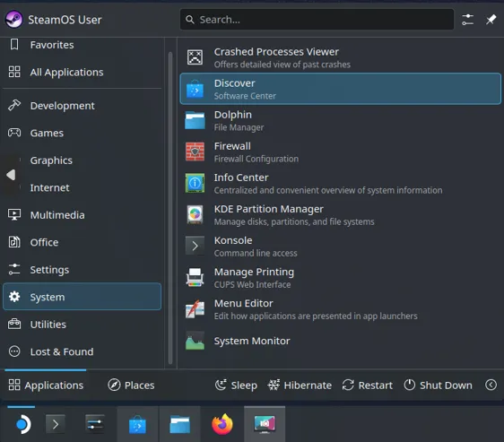Pin the launcher menu open
The width and height of the screenshot is (504, 442).
(x=491, y=20)
